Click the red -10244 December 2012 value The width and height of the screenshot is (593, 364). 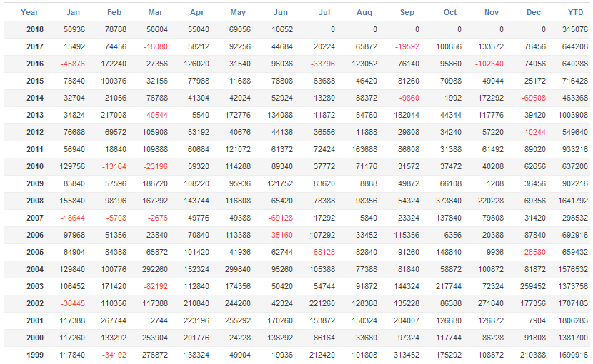click(533, 132)
